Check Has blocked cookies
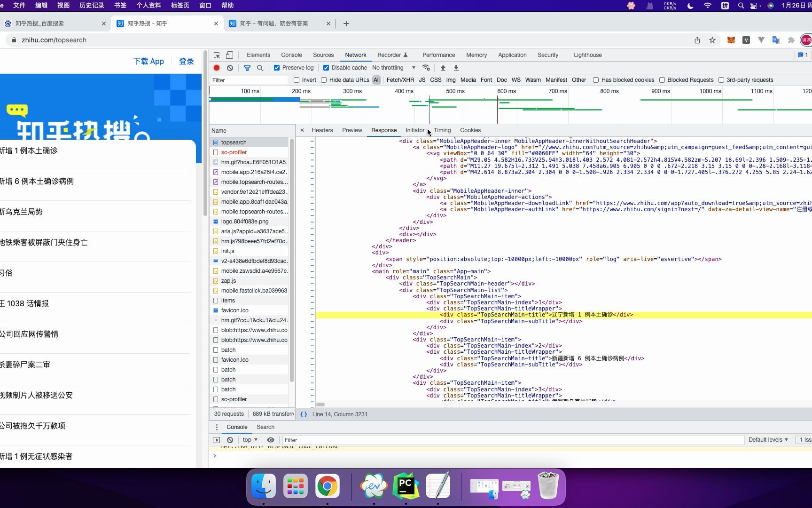Screen dimensions: 812x508 pos(596,80)
